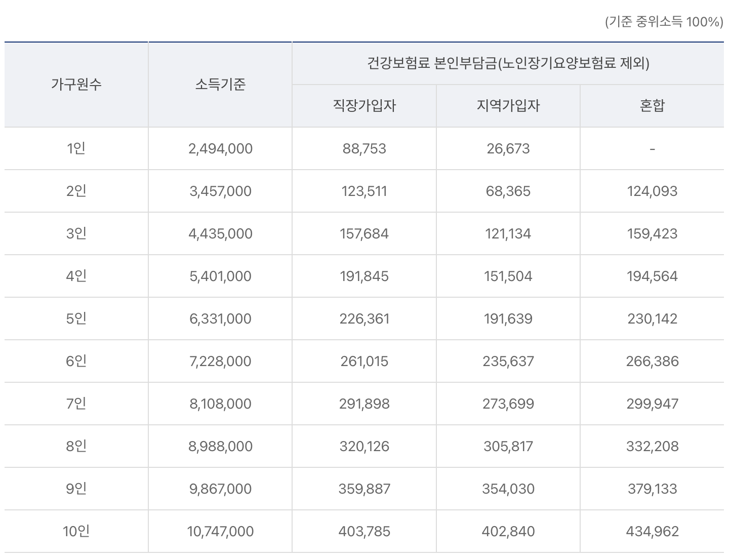Viewport: 730px width, 560px height.
Task: Click the 3인 row label
Action: click(x=76, y=233)
